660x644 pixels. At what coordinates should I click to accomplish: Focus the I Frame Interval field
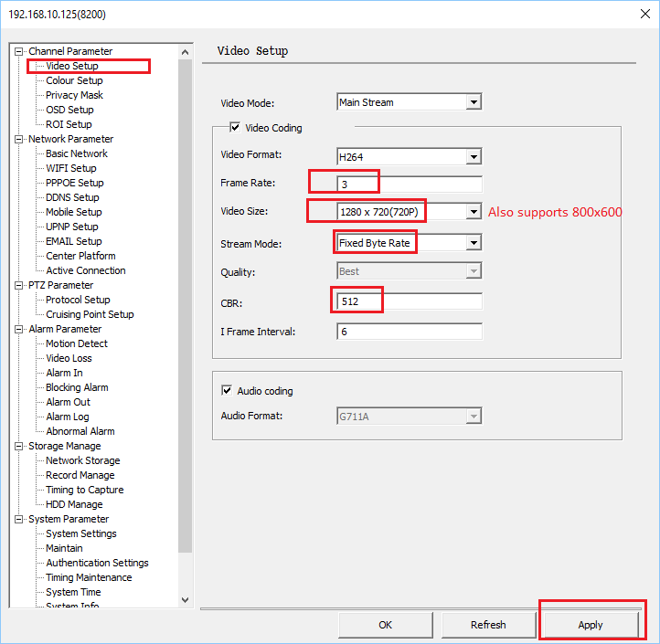(409, 332)
